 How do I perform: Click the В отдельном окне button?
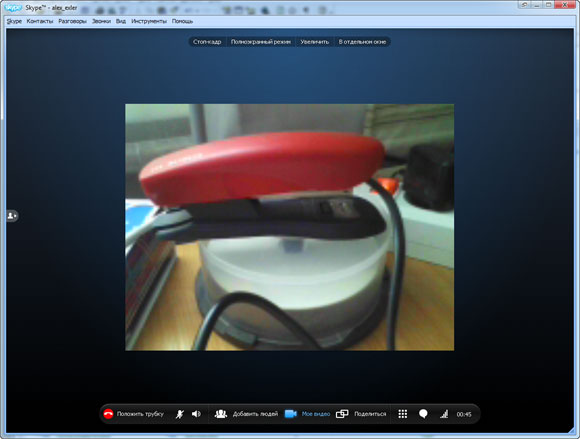coord(362,42)
